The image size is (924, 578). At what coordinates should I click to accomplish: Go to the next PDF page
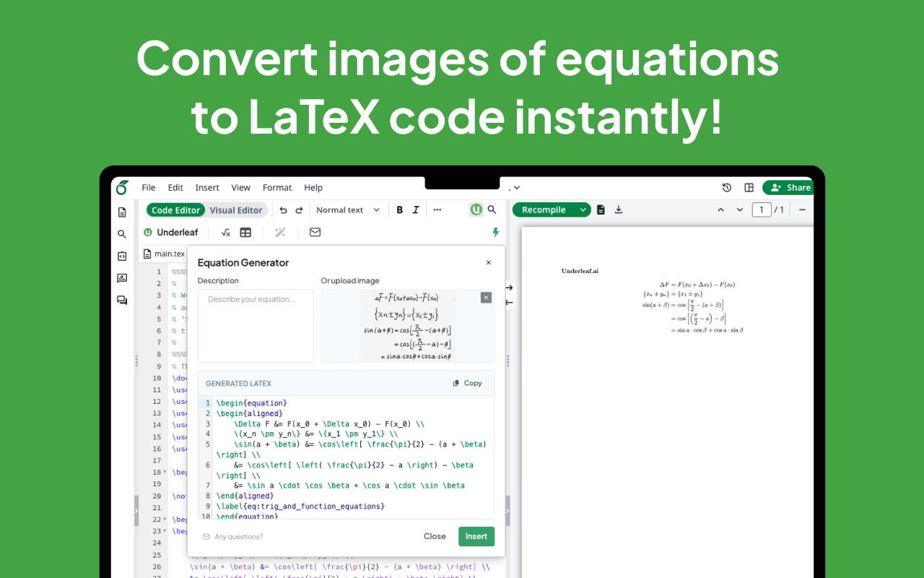(x=739, y=210)
